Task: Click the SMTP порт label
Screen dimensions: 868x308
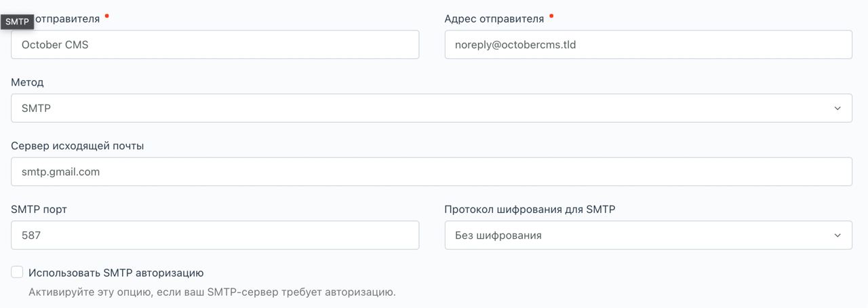Action: 39,210
